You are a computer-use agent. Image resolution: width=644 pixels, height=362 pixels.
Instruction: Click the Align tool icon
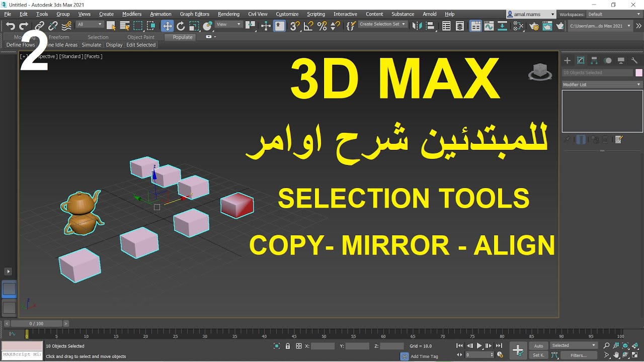coord(430,26)
